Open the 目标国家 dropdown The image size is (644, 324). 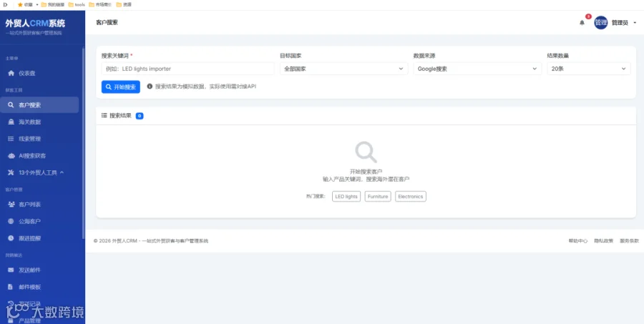click(343, 69)
